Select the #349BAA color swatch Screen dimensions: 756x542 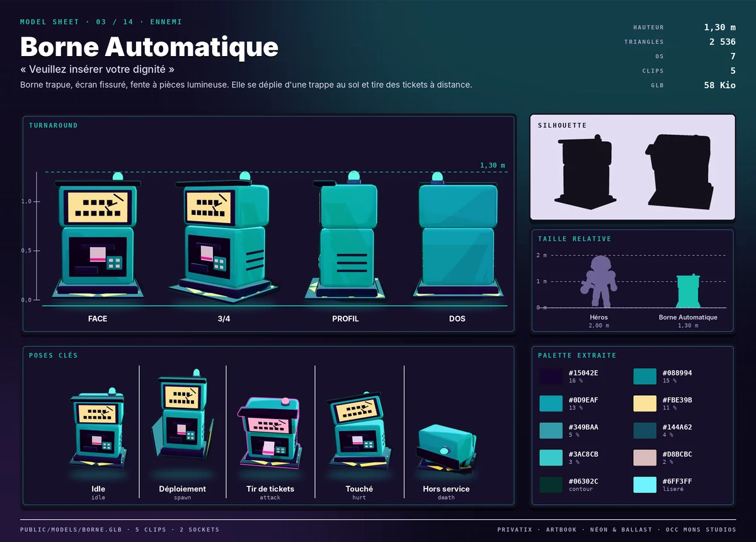coord(551,430)
